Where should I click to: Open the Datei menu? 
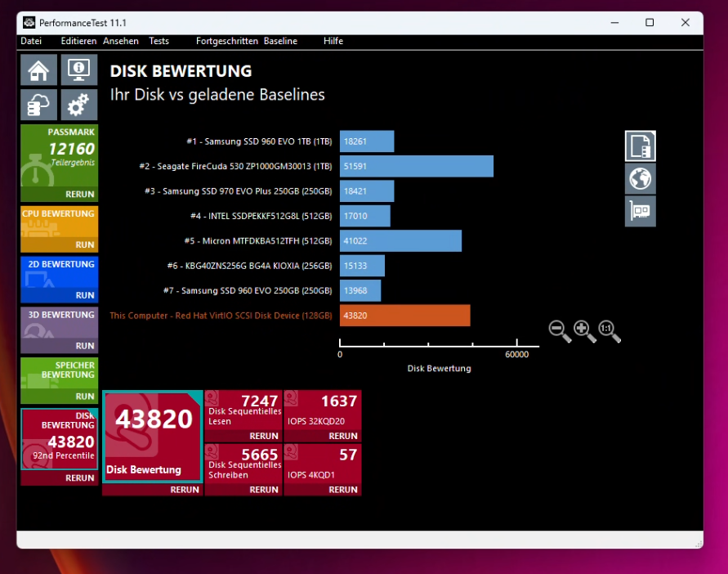click(x=31, y=41)
